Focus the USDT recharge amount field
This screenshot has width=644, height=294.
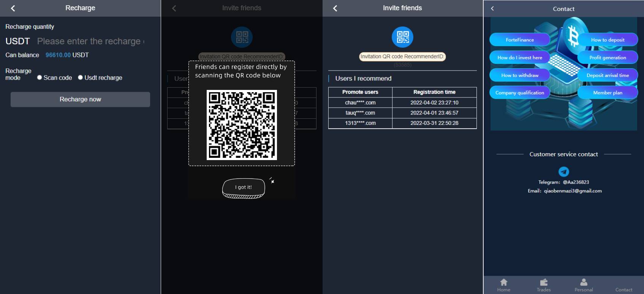point(90,41)
